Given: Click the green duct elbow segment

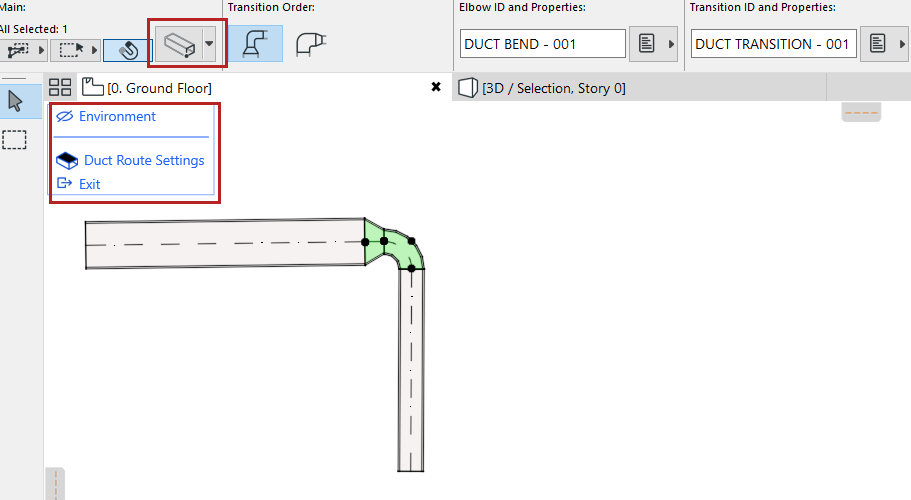Looking at the screenshot, I should pyautogui.click(x=404, y=250).
